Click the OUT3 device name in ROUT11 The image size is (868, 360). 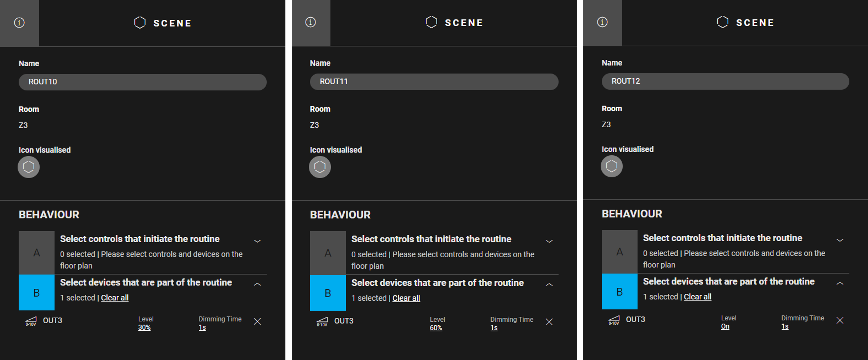point(344,321)
